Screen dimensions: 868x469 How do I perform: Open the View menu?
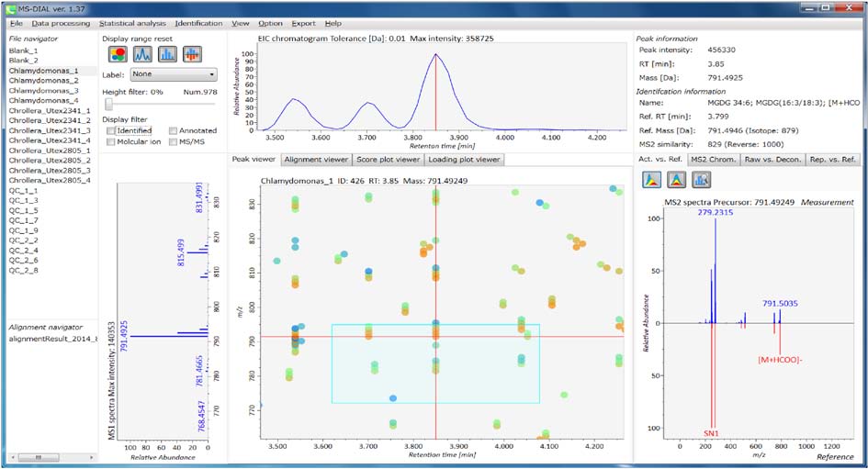(241, 23)
